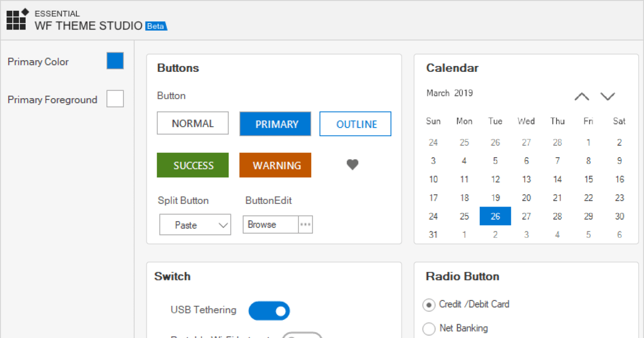Go to next month with down chevron
The width and height of the screenshot is (644, 338).
[x=608, y=97]
